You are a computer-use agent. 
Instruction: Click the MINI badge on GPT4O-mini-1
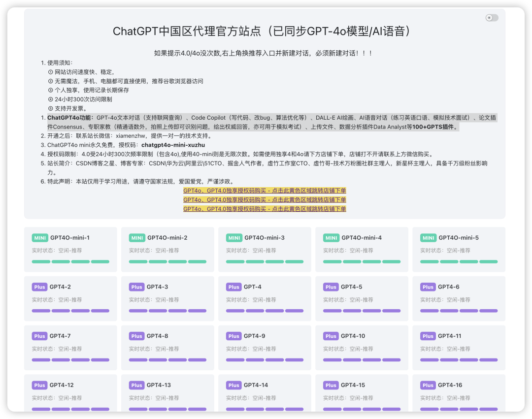point(40,238)
